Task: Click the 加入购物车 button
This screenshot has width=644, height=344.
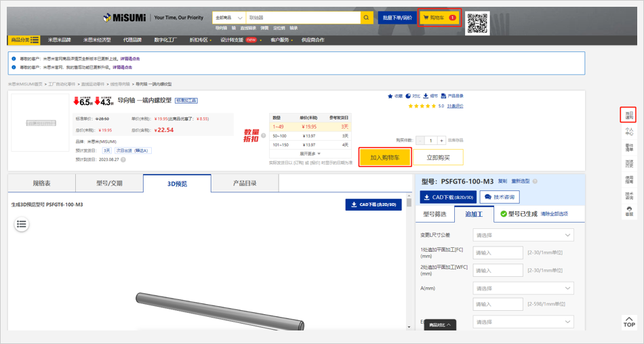Action: coord(384,157)
